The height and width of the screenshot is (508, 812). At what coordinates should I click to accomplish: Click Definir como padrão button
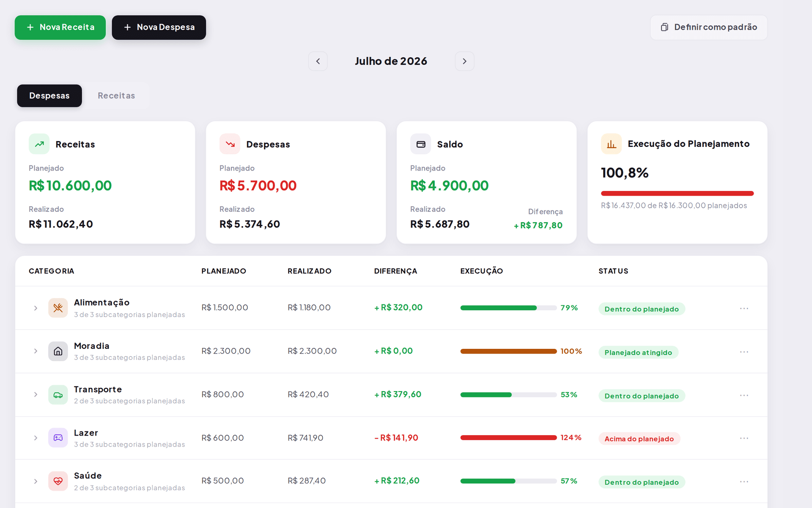click(x=709, y=28)
